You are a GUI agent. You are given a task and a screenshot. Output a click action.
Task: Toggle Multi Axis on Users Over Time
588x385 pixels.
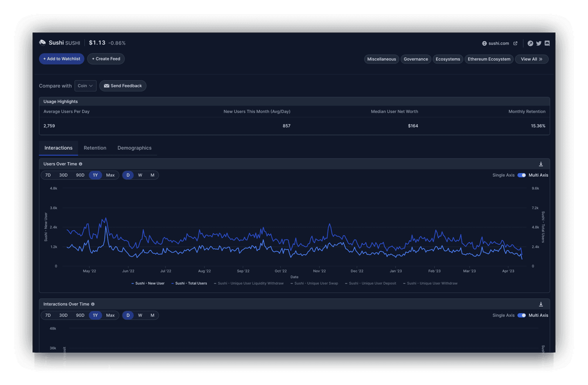coord(522,175)
